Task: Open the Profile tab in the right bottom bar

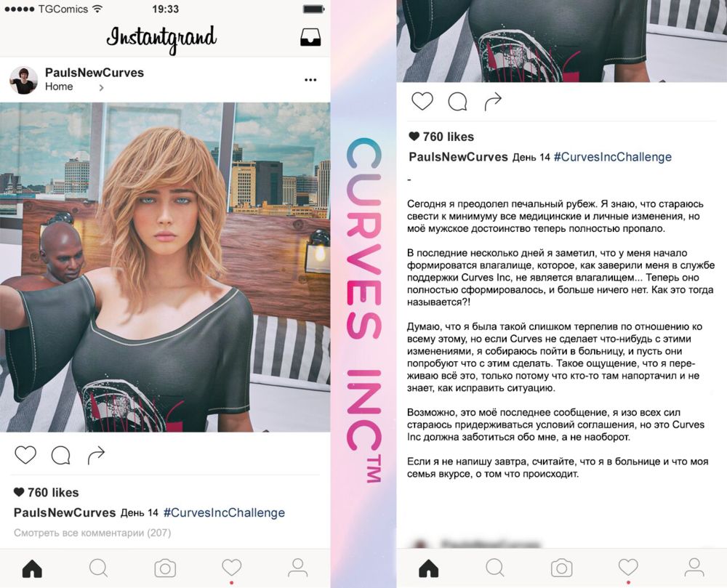Action: (x=694, y=568)
